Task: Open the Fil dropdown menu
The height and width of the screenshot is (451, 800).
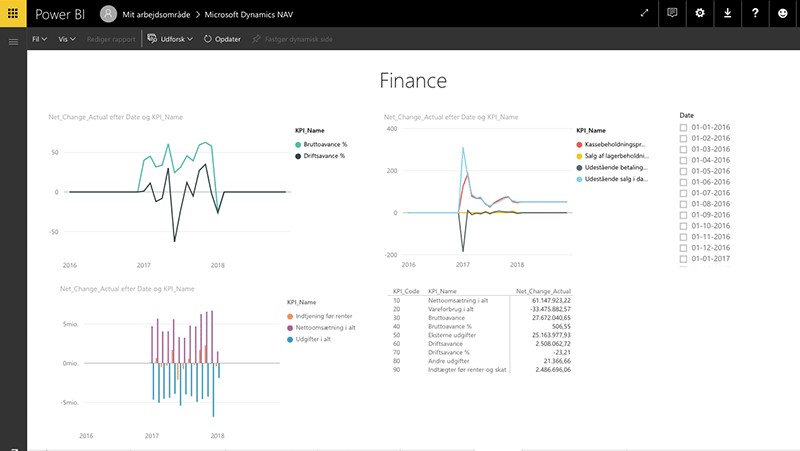Action: 40,39
